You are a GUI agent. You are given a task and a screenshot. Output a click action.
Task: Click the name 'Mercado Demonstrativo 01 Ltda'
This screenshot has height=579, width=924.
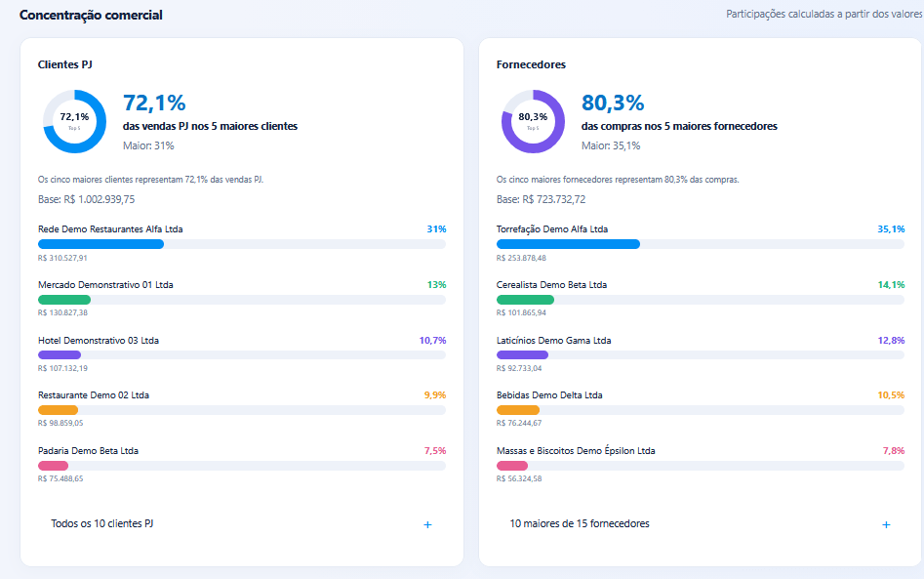(x=105, y=285)
